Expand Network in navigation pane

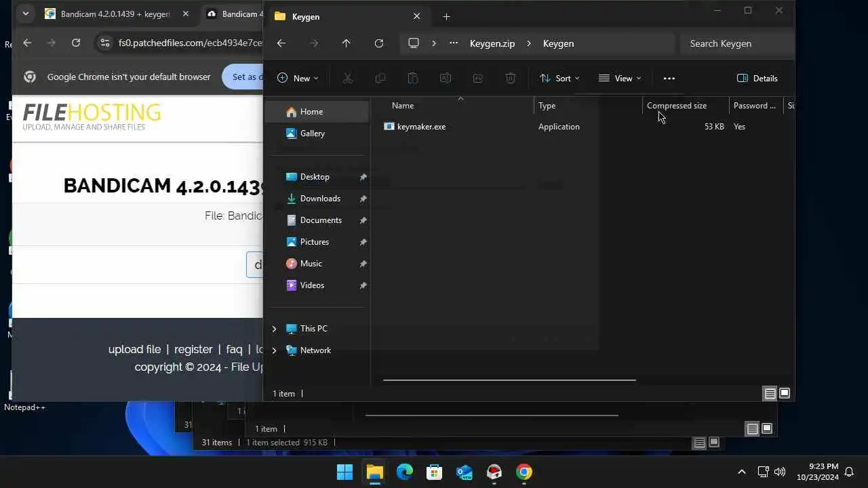pos(274,350)
